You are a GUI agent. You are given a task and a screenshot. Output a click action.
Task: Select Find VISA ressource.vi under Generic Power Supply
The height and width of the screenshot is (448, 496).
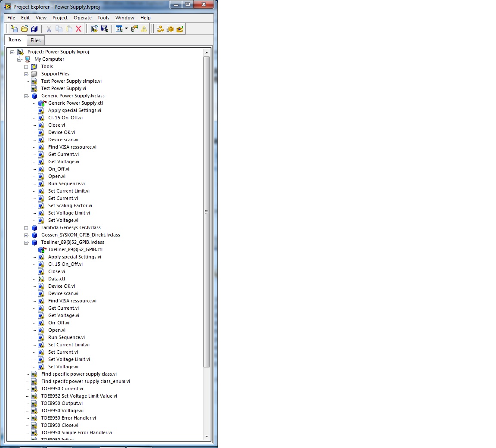(x=72, y=147)
